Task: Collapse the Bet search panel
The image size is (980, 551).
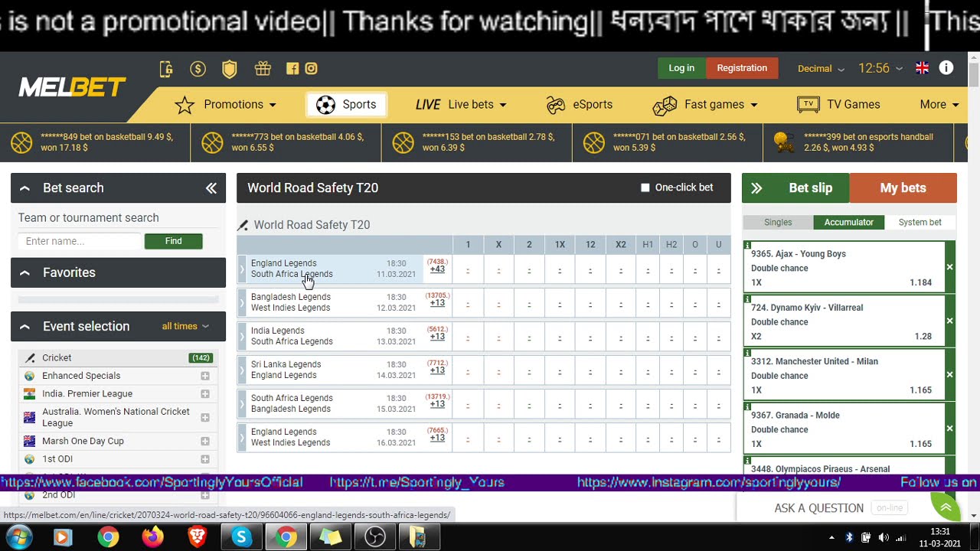Action: (24, 188)
